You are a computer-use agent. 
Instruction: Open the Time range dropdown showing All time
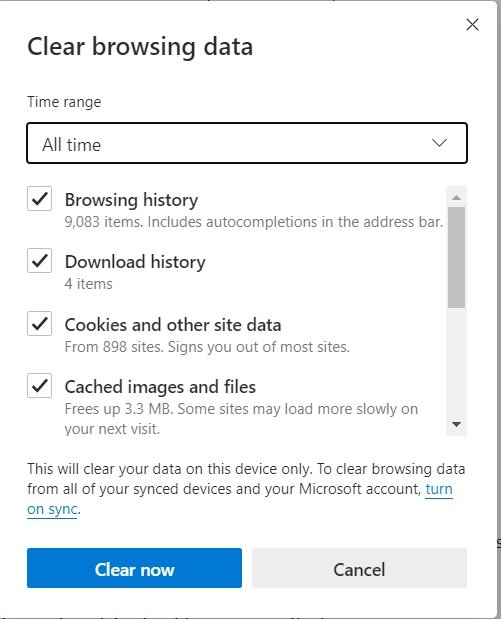[247, 143]
